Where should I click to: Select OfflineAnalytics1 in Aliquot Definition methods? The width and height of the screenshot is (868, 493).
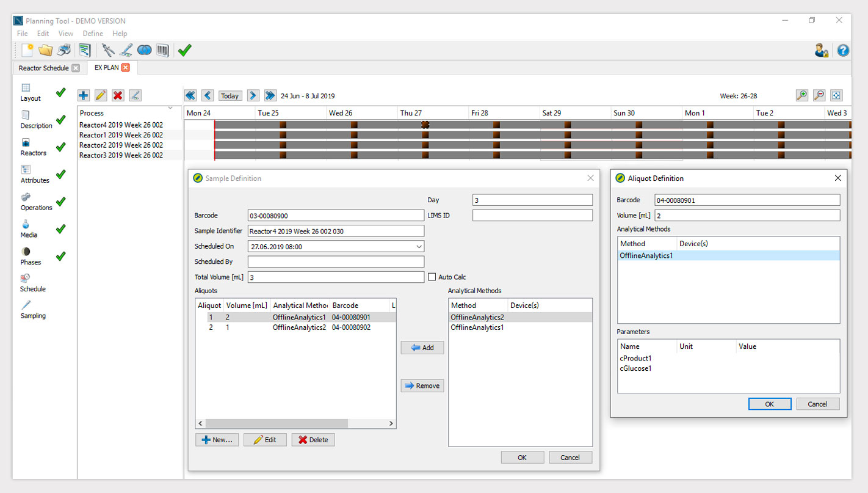(x=728, y=255)
